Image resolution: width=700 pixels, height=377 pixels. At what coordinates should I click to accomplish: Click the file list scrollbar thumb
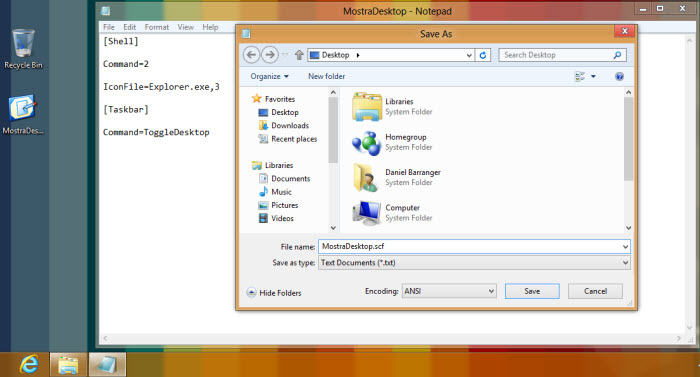click(x=628, y=139)
